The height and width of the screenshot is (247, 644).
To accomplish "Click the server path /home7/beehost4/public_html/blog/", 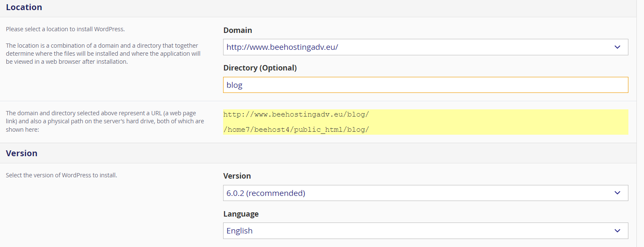I will [x=296, y=130].
